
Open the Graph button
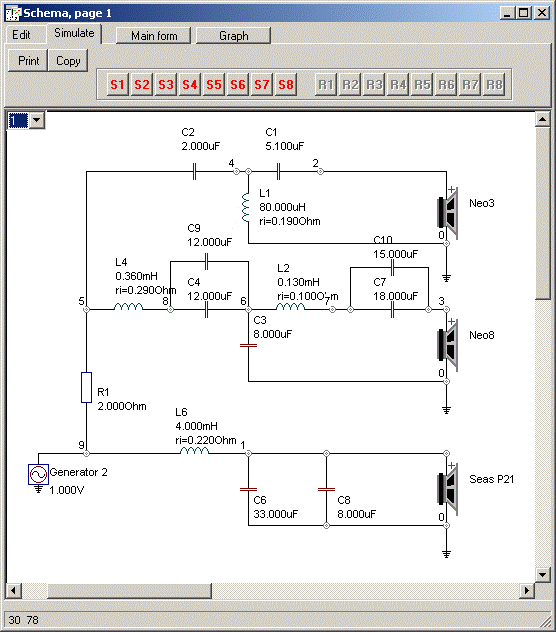[233, 36]
